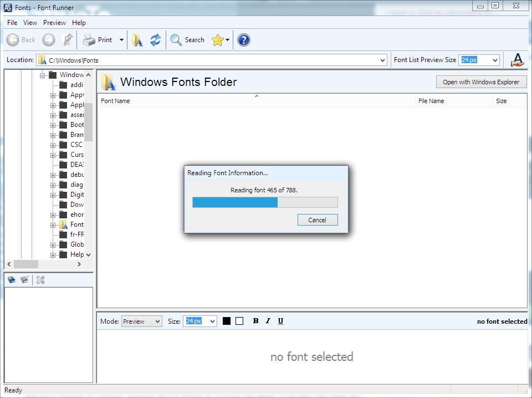Open the Search tool
This screenshot has width=532, height=398.
187,40
